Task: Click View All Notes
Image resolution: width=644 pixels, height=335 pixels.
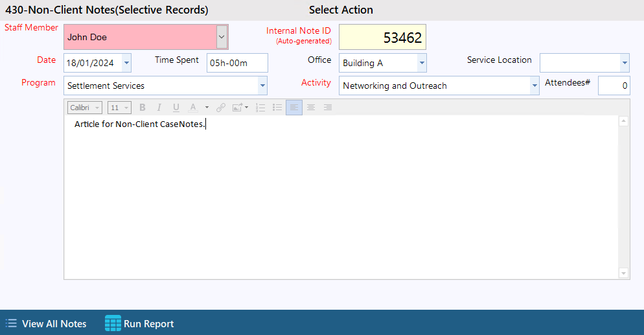Action: click(46, 323)
